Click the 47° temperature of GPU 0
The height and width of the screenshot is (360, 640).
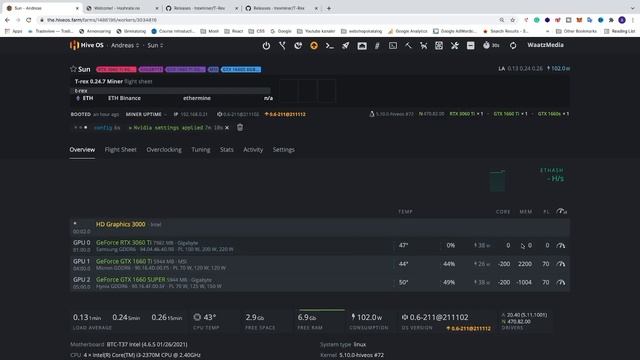click(404, 245)
